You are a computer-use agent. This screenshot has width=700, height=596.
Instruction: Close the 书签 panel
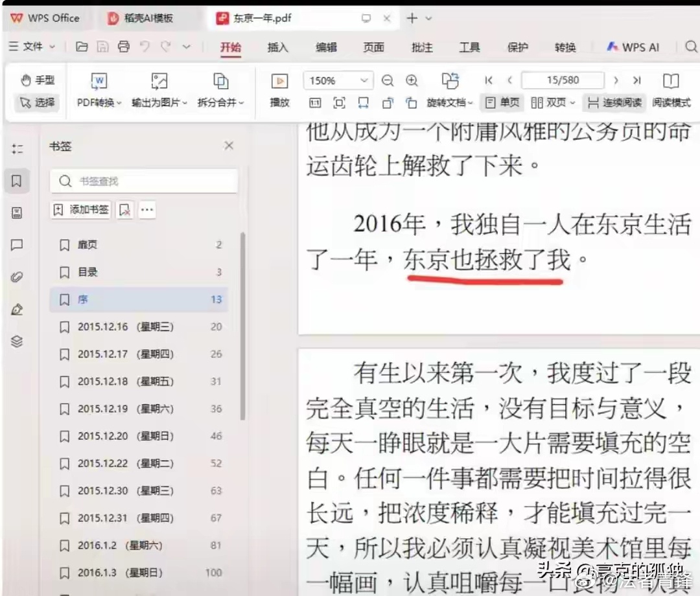pos(229,145)
